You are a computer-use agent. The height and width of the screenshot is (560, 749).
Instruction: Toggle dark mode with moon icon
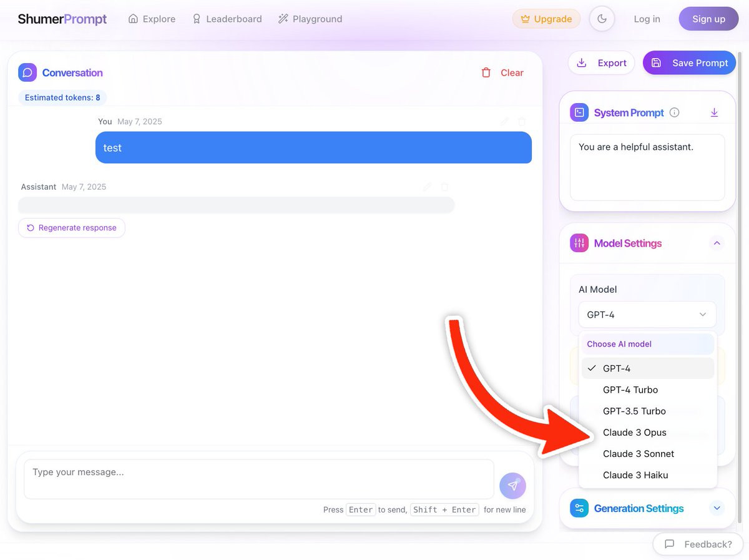click(602, 19)
